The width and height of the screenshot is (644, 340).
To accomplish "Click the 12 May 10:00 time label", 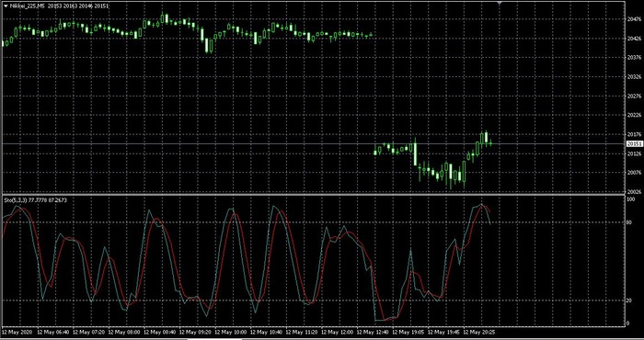I will [x=231, y=332].
